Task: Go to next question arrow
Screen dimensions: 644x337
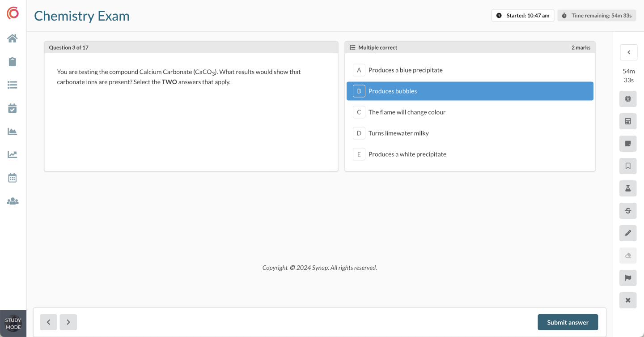Action: tap(68, 322)
